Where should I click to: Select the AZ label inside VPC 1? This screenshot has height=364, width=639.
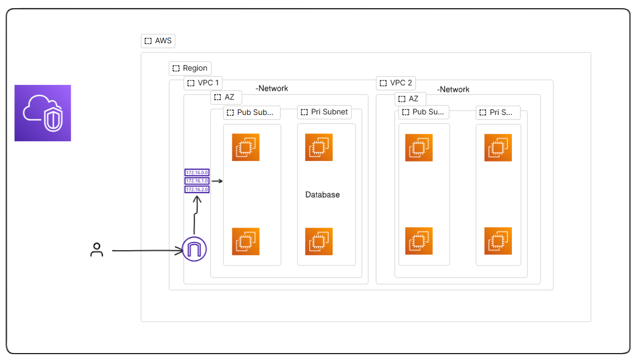pos(226,97)
